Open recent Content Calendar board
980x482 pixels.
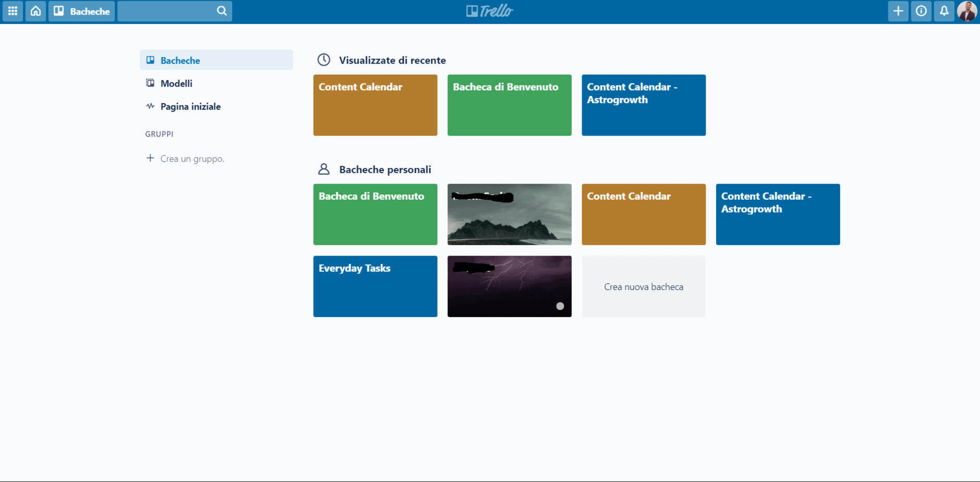pos(375,105)
